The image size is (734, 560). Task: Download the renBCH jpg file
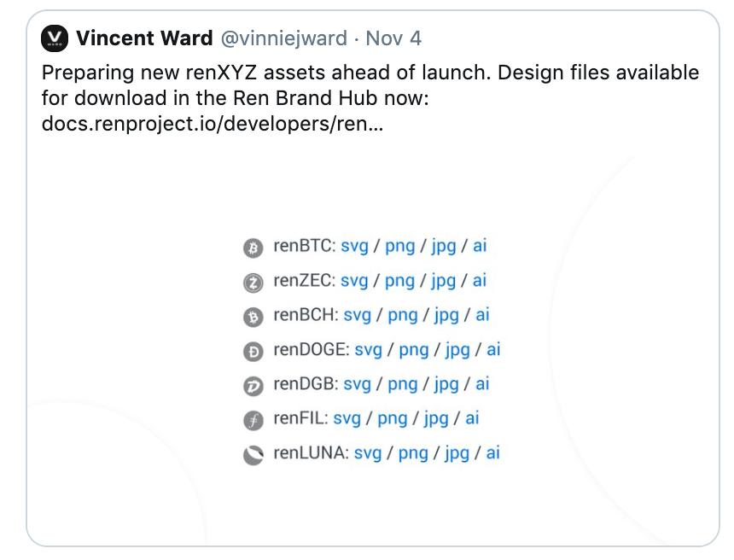(x=446, y=316)
